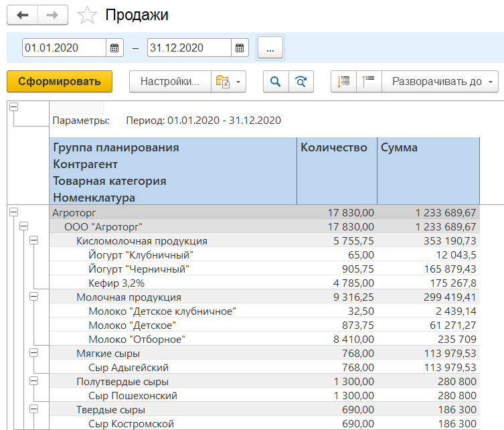Click the find next search icon
504x430 pixels.
pos(301,82)
